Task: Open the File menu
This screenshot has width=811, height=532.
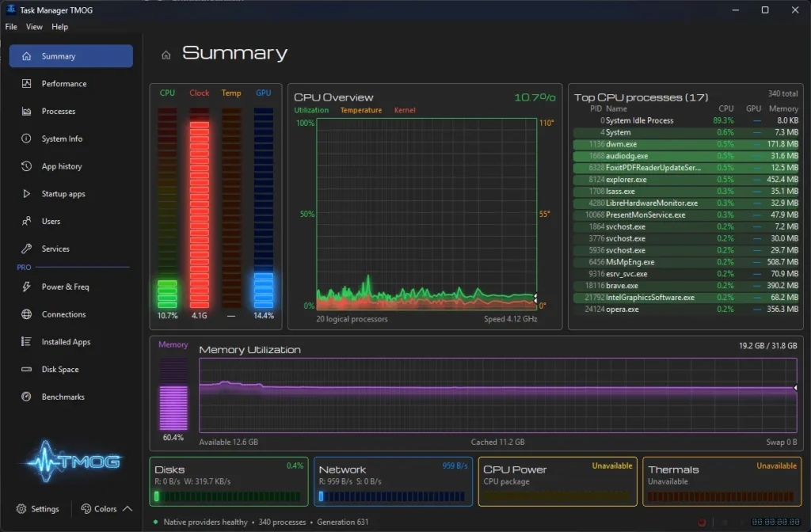Action: [11, 27]
